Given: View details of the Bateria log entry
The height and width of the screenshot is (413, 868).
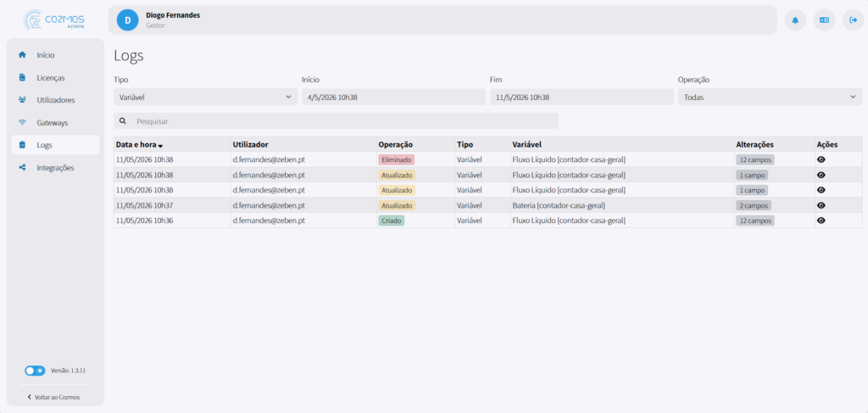Looking at the screenshot, I should pyautogui.click(x=821, y=205).
